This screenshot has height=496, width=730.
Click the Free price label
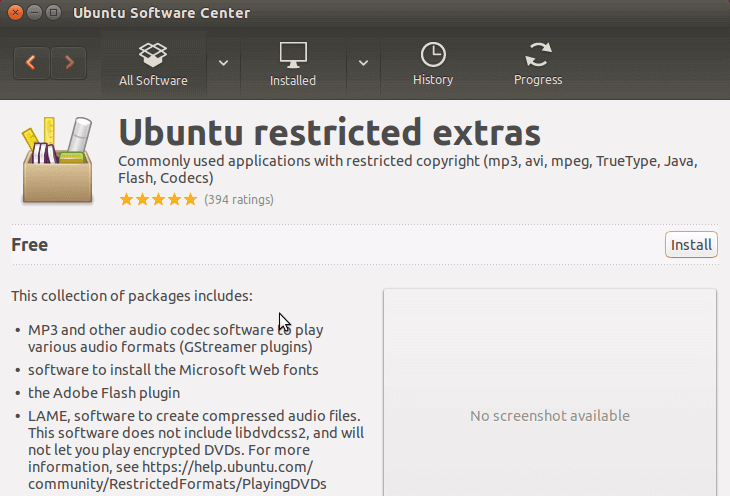pyautogui.click(x=29, y=245)
